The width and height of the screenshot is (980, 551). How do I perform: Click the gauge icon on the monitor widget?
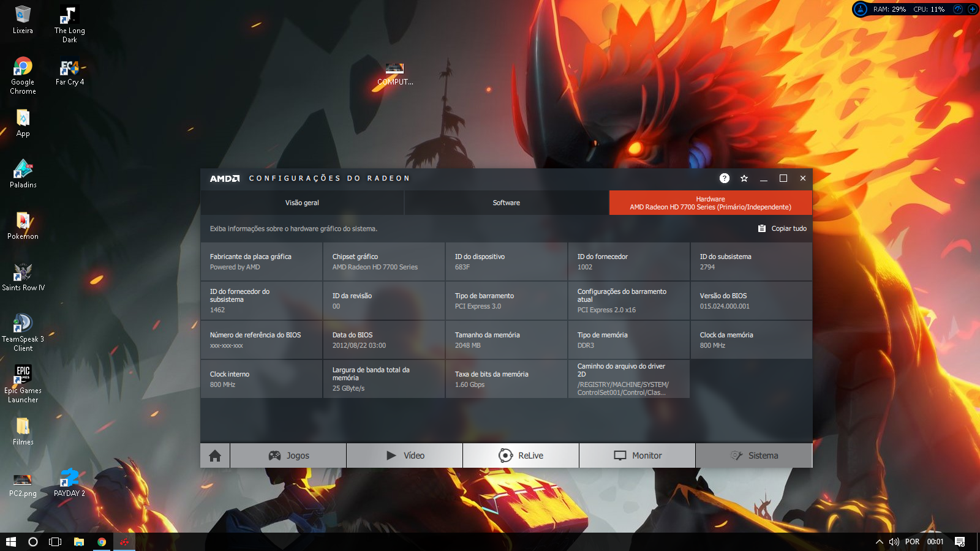pos(958,9)
